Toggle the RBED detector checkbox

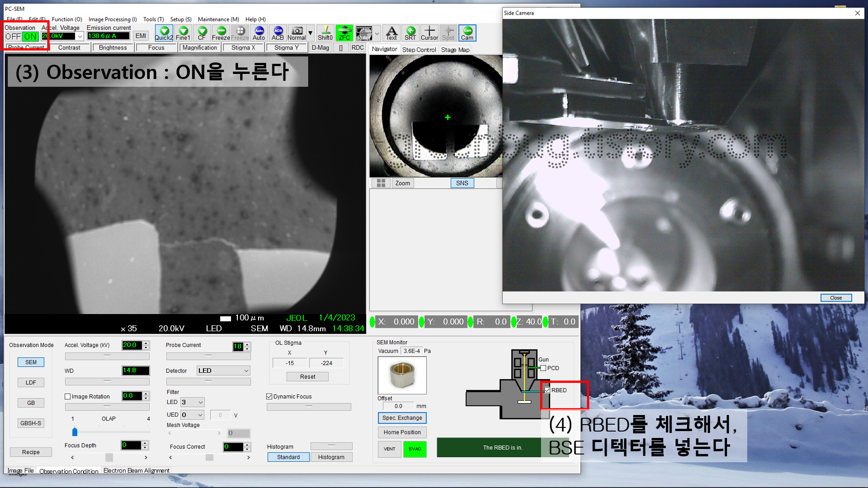[547, 390]
